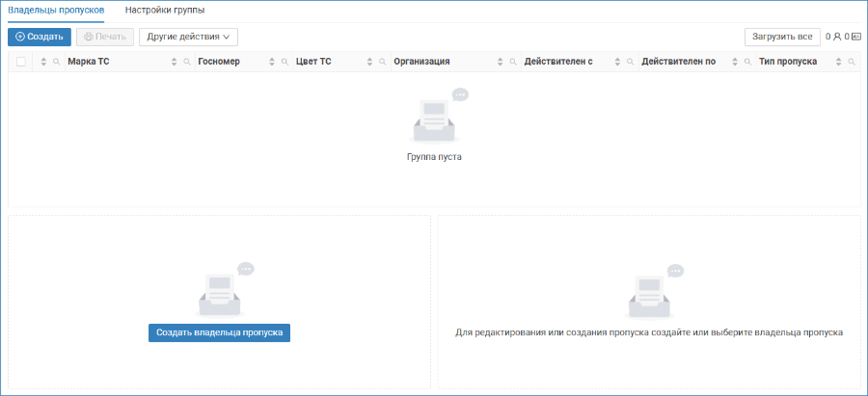868x396 pixels.
Task: Open search for Марка ТС column
Action: tap(186, 62)
